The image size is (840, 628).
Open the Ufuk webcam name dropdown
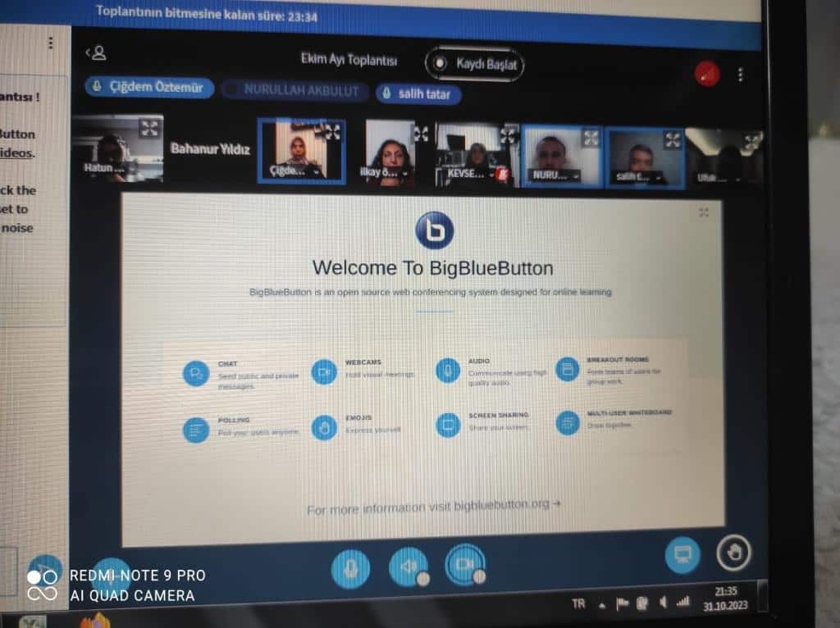(719, 178)
